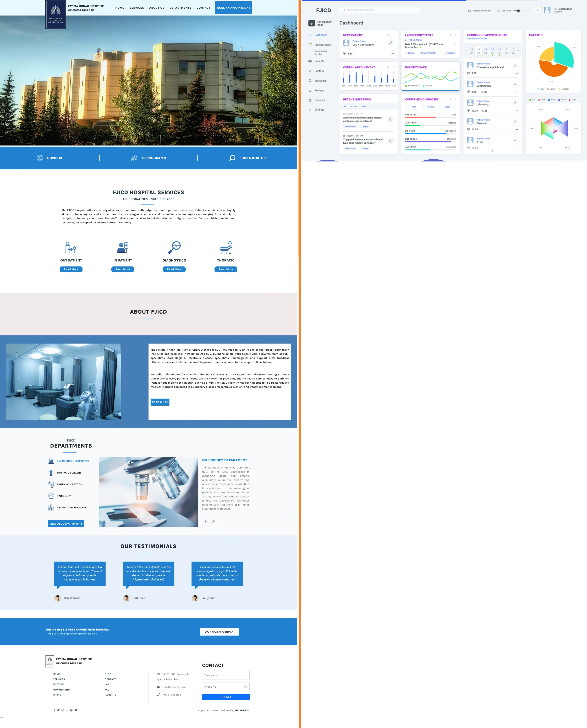Open more options in Next Patient card
This screenshot has width=587, height=728.
point(393,54)
